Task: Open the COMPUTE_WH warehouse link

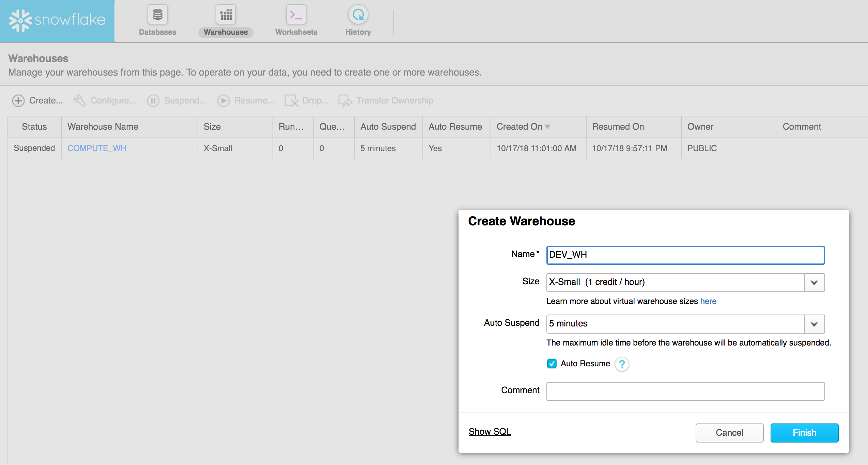Action: click(x=97, y=148)
